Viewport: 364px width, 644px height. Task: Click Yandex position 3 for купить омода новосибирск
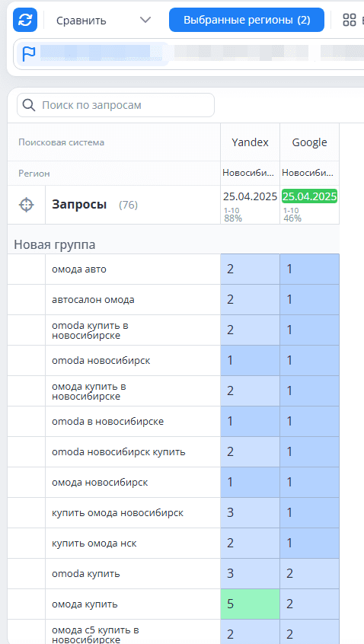click(251, 512)
